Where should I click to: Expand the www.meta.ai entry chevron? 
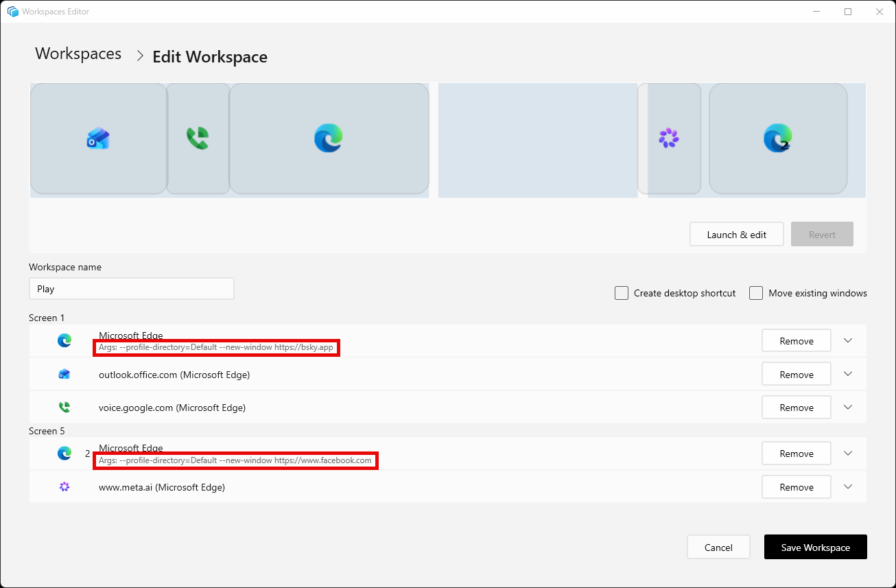click(848, 486)
